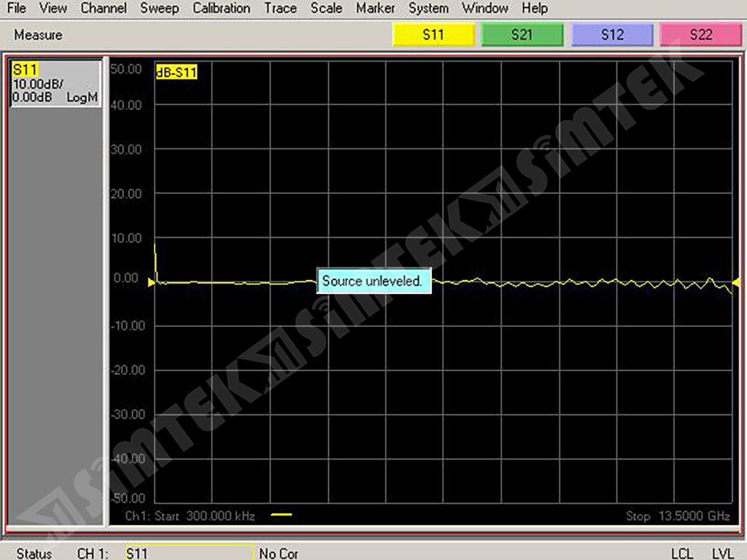Select the yellow S11 measurement button

[433, 35]
